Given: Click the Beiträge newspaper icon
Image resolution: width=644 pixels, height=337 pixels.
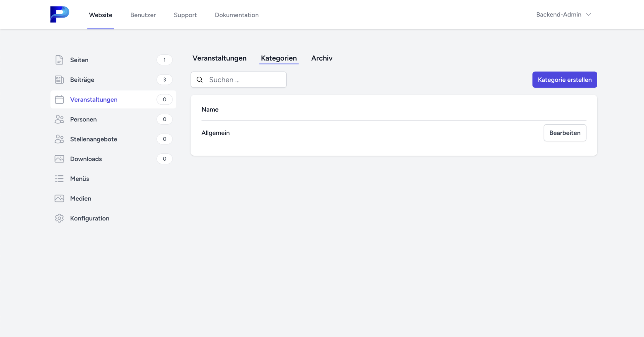Looking at the screenshot, I should point(59,80).
